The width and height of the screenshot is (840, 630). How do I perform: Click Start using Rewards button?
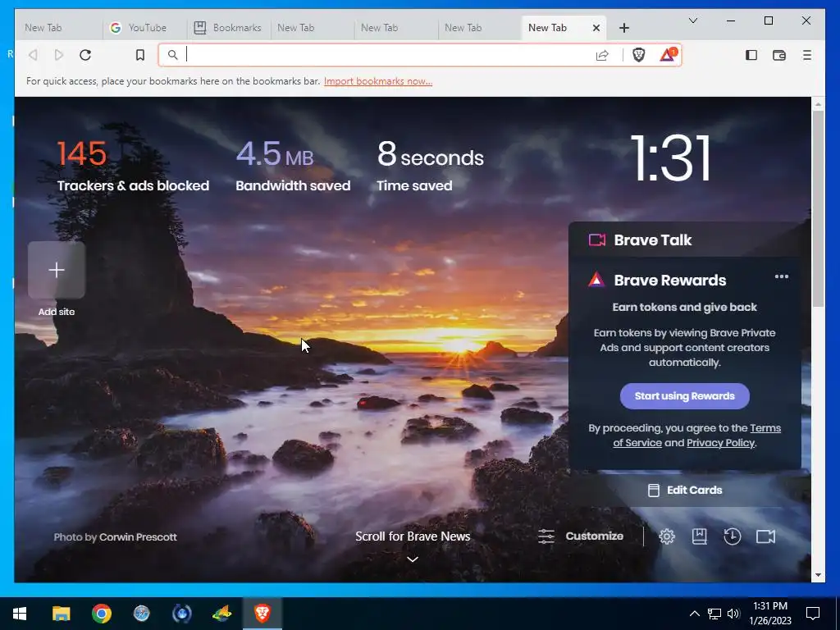click(x=685, y=396)
